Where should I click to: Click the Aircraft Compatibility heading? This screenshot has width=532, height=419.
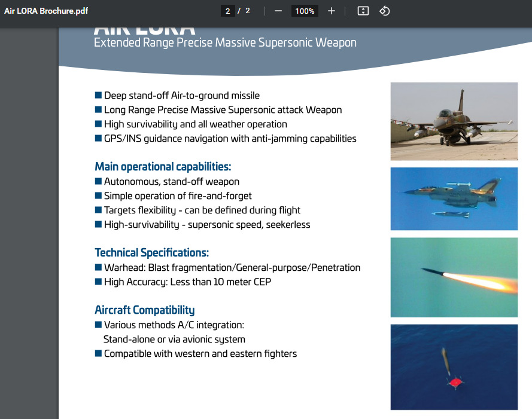pos(144,310)
